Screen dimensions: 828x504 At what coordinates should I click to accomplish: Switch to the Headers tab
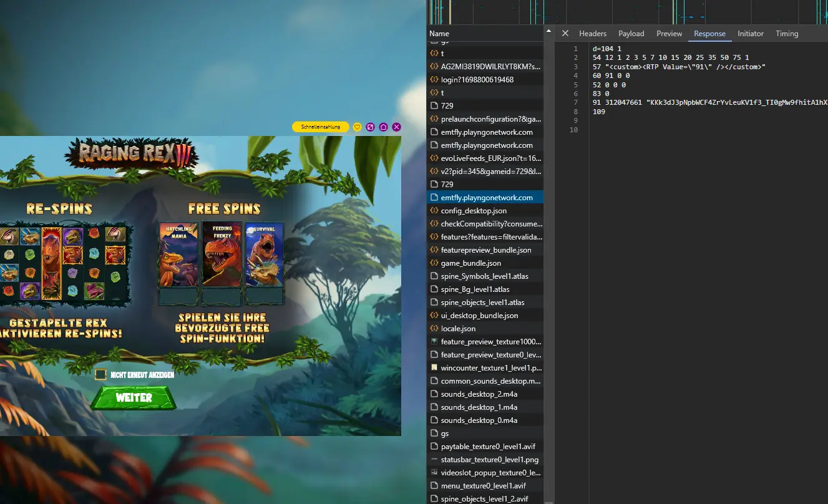coord(593,34)
